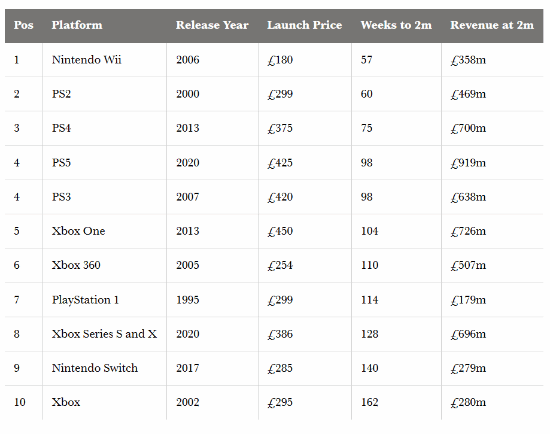Click the Platform column header
550x434 pixels.
77,25
